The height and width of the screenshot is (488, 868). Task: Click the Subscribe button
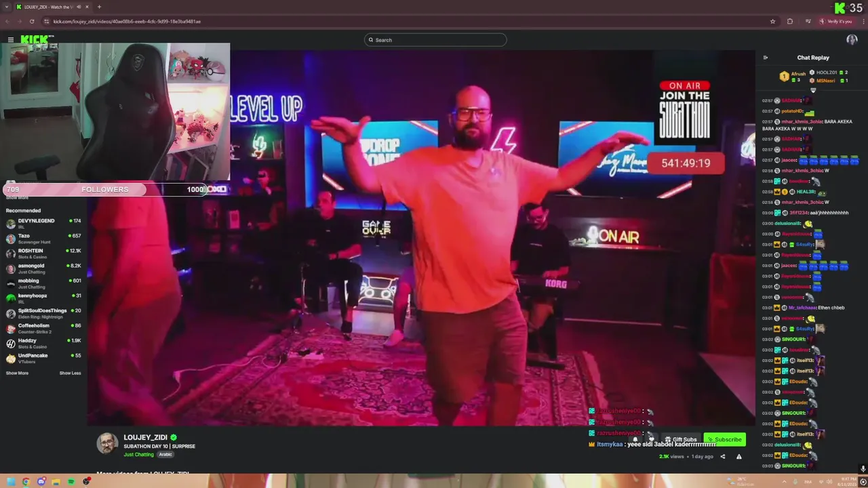[x=725, y=439]
